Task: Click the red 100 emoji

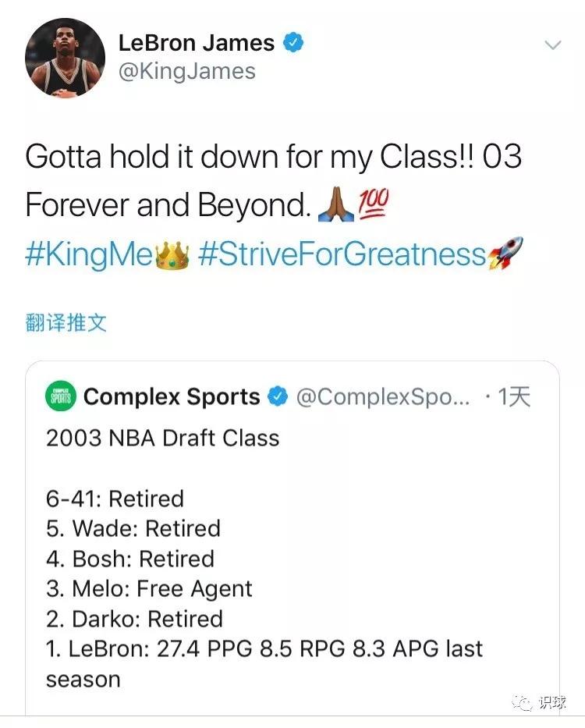Action: pyautogui.click(x=373, y=204)
